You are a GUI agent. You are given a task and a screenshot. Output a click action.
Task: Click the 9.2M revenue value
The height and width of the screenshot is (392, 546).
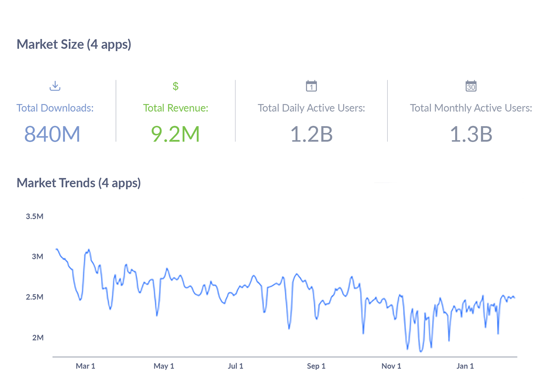tap(175, 134)
